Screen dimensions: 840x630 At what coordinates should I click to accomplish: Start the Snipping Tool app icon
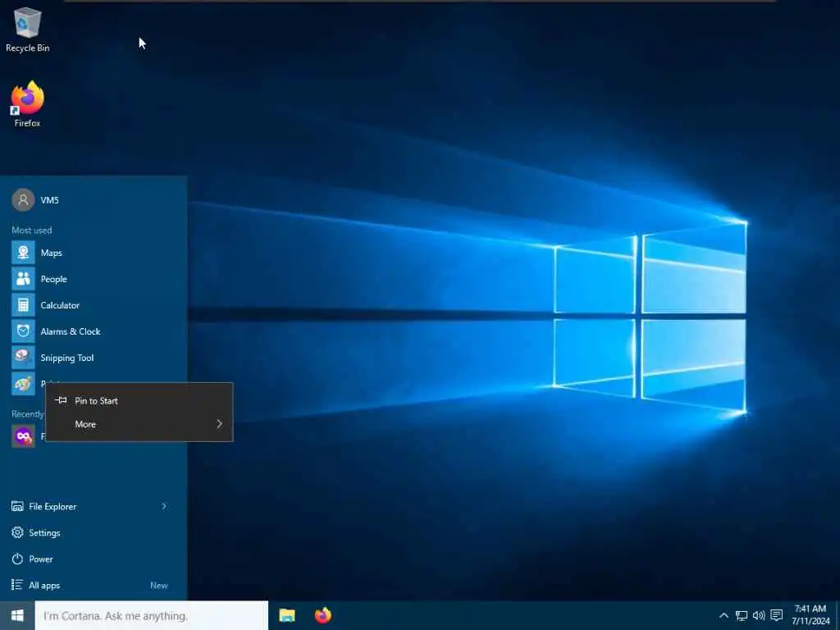(23, 358)
